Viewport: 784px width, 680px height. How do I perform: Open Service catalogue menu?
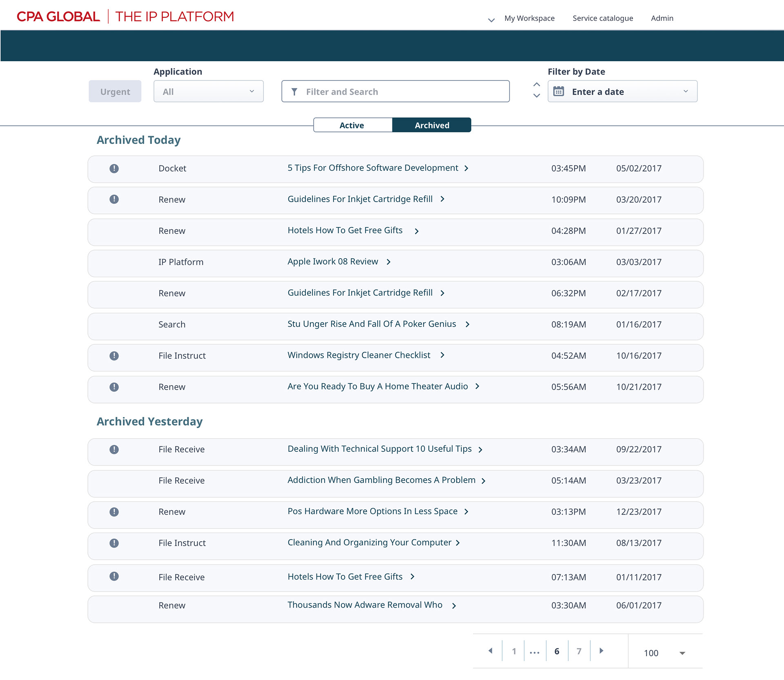pyautogui.click(x=603, y=18)
